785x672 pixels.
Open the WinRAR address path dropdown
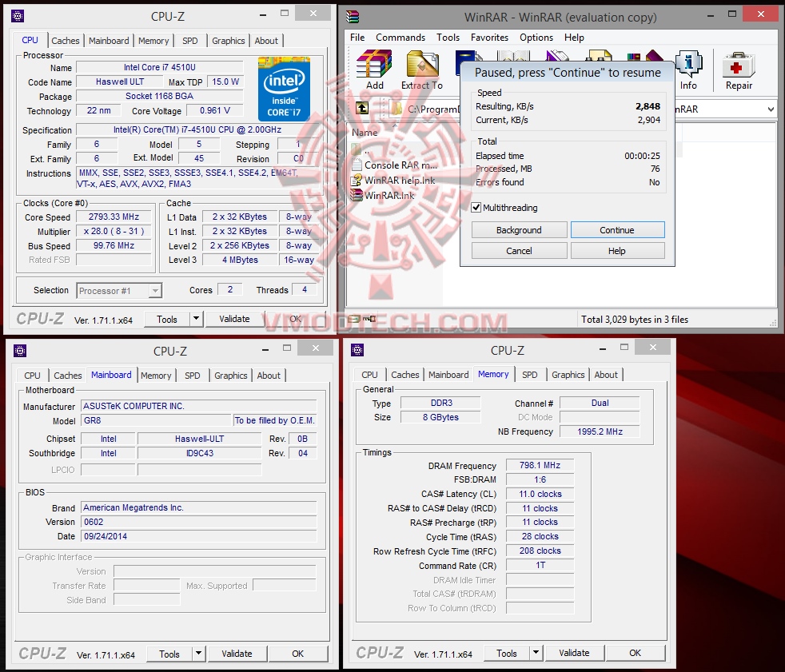point(770,109)
